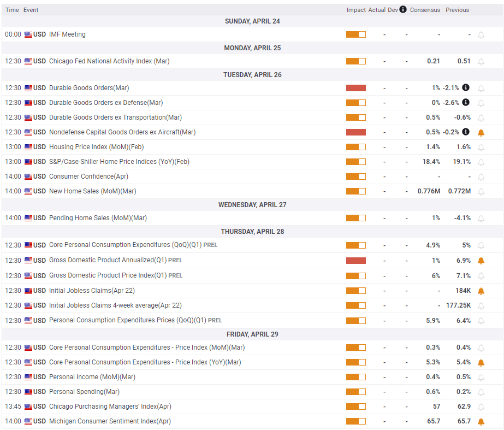The image size is (504, 430).
Task: Turn off bell for Core PCE Price Index (YoY)
Action: point(481,363)
